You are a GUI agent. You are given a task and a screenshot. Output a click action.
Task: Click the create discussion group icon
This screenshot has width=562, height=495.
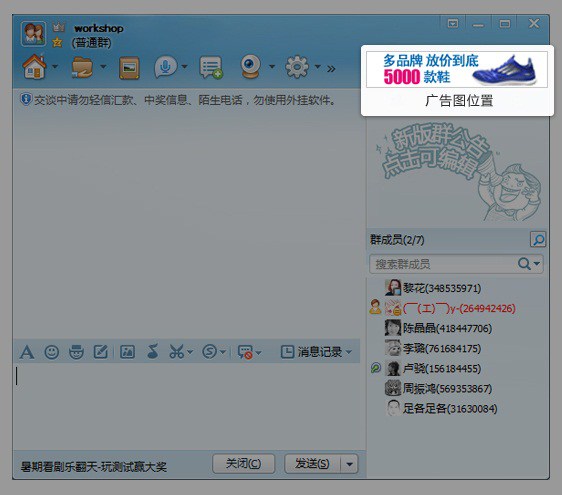[211, 67]
